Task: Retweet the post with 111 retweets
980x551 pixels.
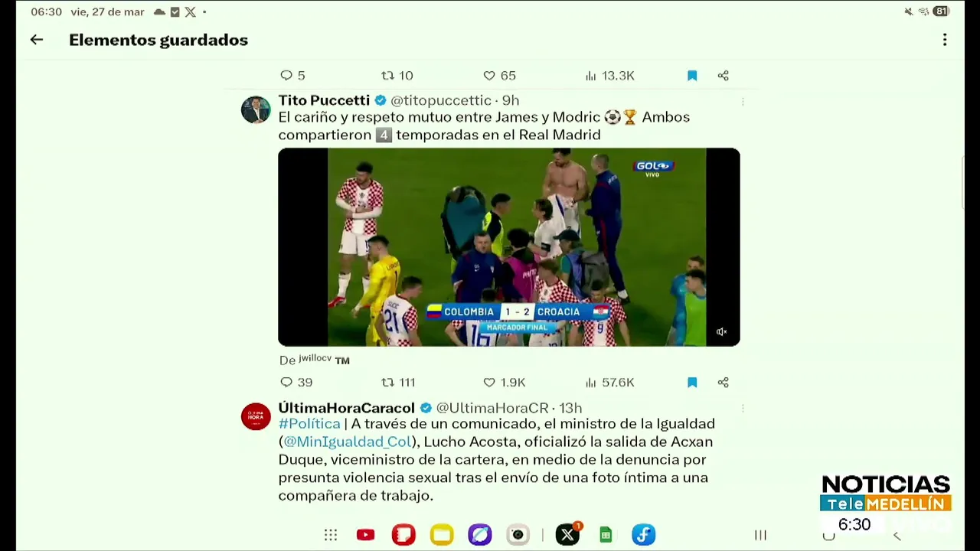Action: (x=398, y=382)
